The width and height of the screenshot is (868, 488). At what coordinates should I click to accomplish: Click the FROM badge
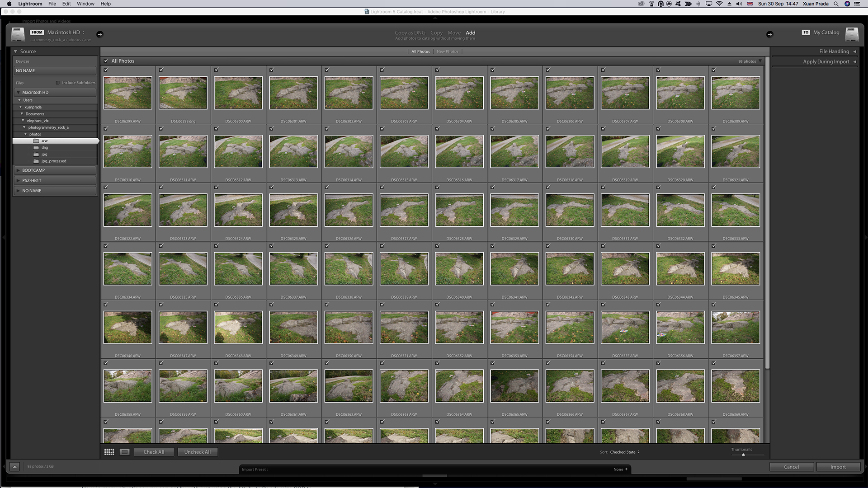click(37, 33)
